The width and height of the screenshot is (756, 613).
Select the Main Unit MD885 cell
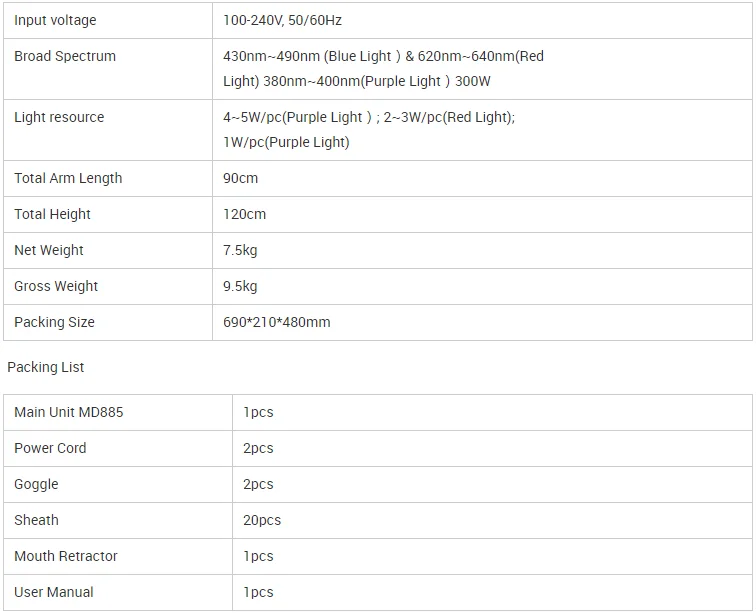[x=69, y=412]
